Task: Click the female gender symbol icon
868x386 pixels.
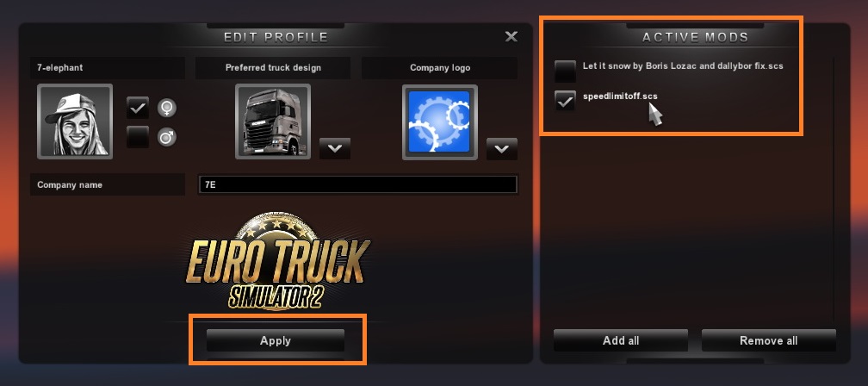Action: click(167, 108)
